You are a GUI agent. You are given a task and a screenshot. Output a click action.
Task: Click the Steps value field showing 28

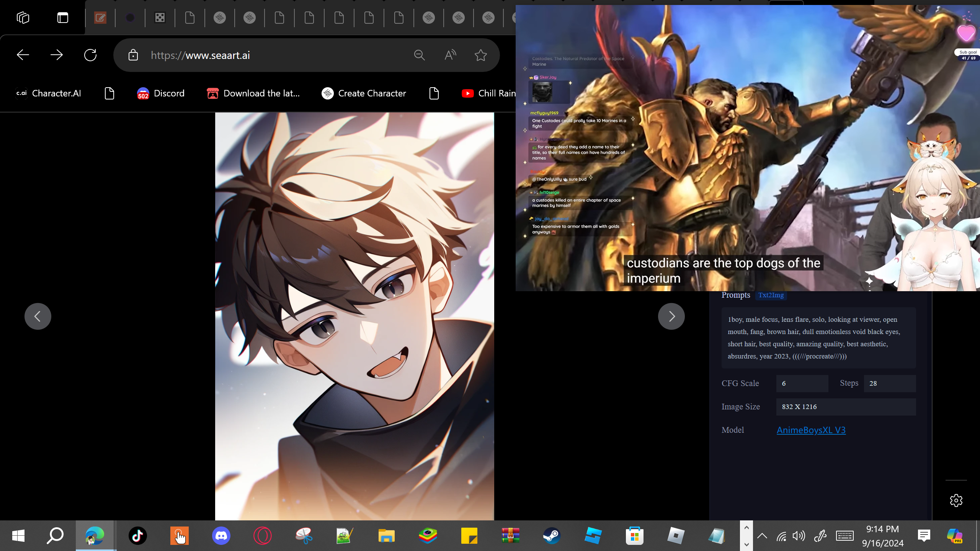[890, 383]
